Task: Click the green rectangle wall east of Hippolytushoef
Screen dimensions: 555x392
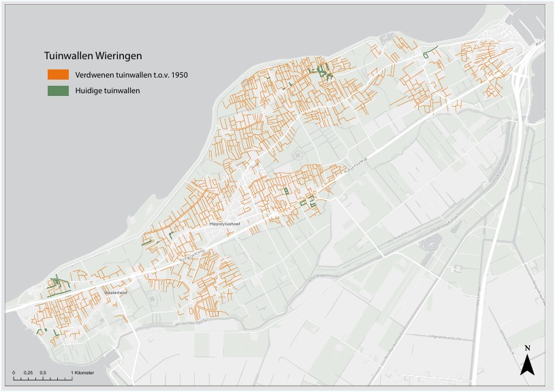Action: (287, 191)
